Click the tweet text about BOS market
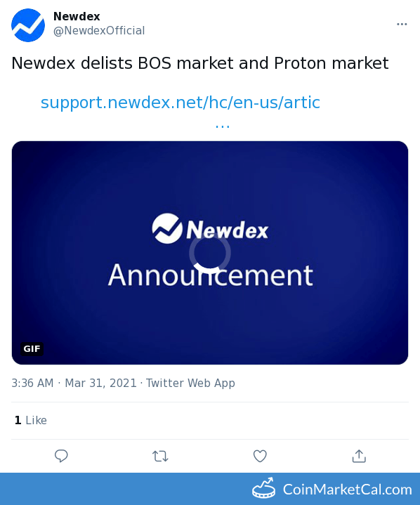Image resolution: width=420 pixels, height=505 pixels. (200, 63)
